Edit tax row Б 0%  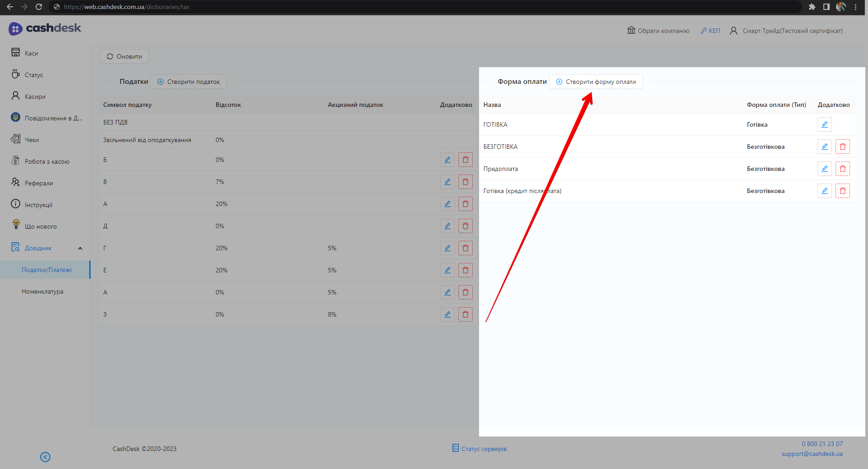(447, 160)
